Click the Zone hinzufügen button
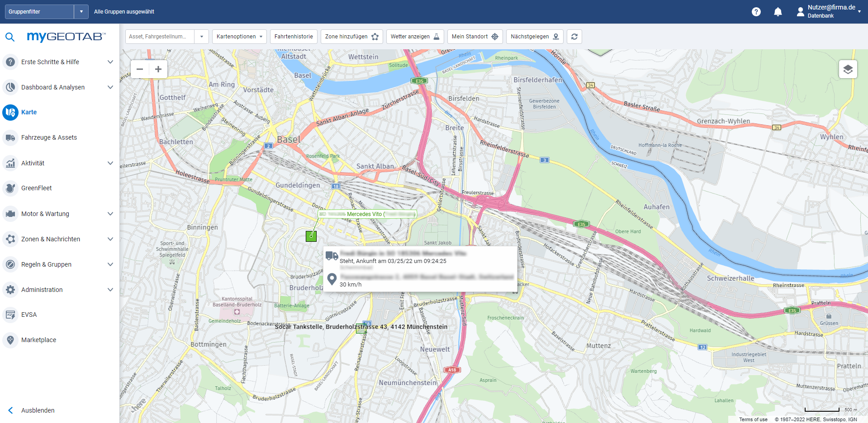The height and width of the screenshot is (423, 868). pyautogui.click(x=351, y=37)
